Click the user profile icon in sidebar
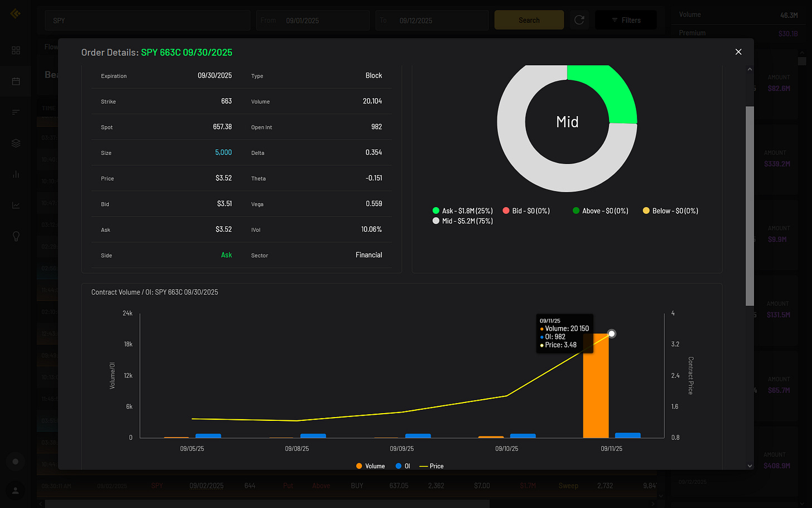Image resolution: width=812 pixels, height=508 pixels. tap(16, 490)
